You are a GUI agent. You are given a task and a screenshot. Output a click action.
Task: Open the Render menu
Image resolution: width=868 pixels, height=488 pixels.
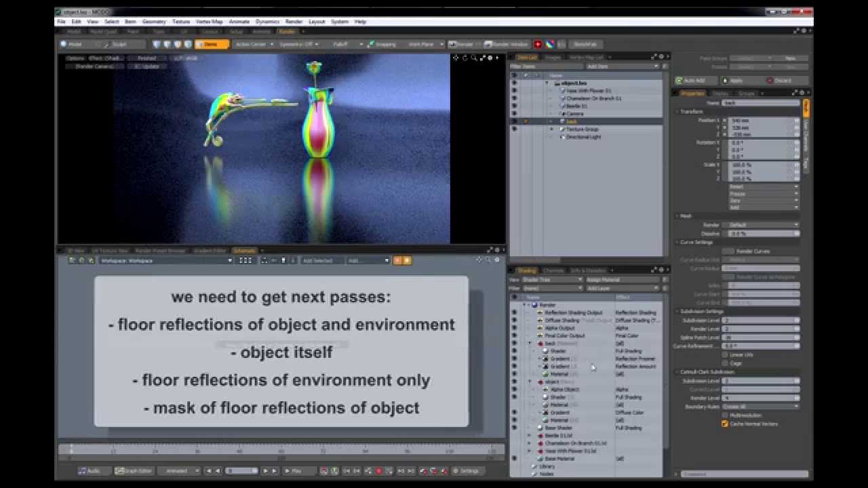click(294, 22)
